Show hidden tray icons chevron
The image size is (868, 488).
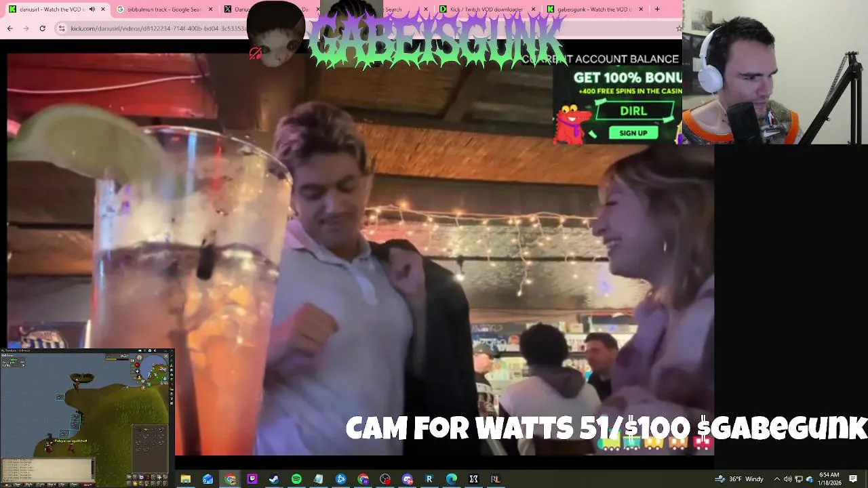(776, 479)
